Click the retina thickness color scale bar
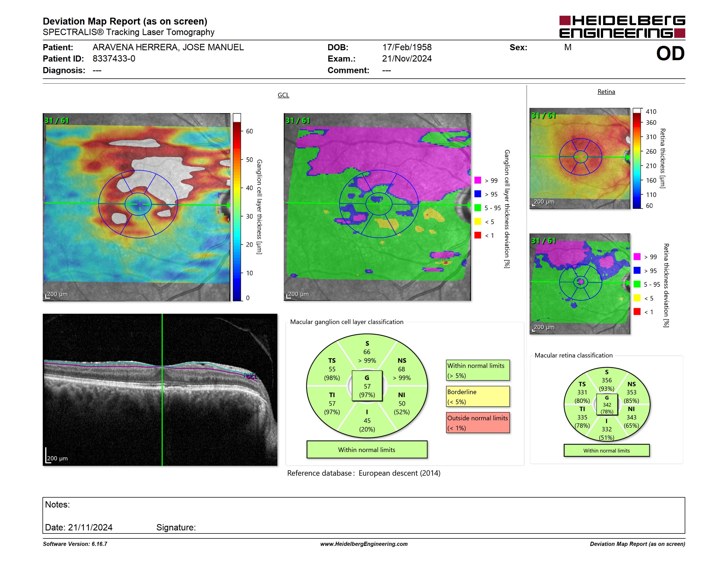The image size is (728, 563). (x=637, y=158)
